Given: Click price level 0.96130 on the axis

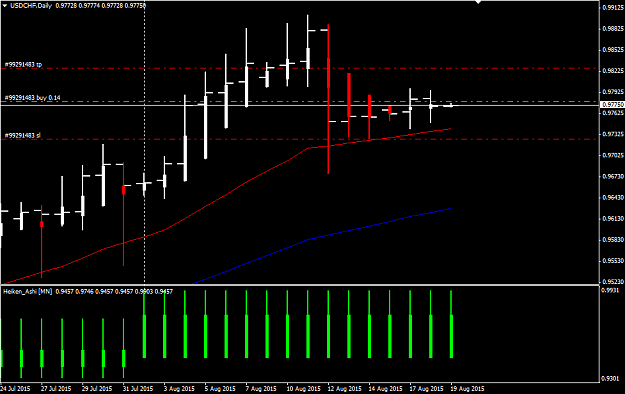Looking at the screenshot, I should pyautogui.click(x=613, y=219).
